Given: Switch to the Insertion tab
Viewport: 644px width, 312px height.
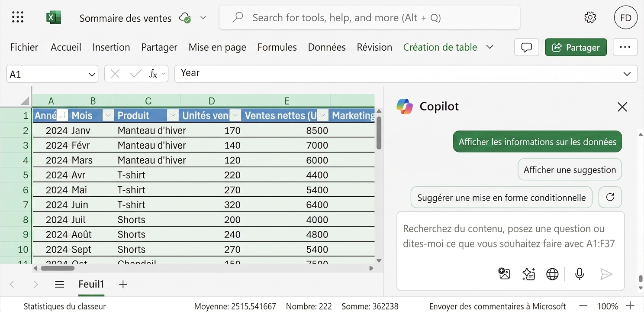Looking at the screenshot, I should pos(111,47).
